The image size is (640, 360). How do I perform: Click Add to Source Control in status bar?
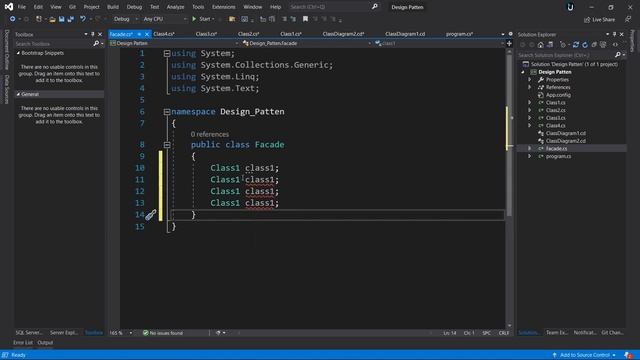584,355
